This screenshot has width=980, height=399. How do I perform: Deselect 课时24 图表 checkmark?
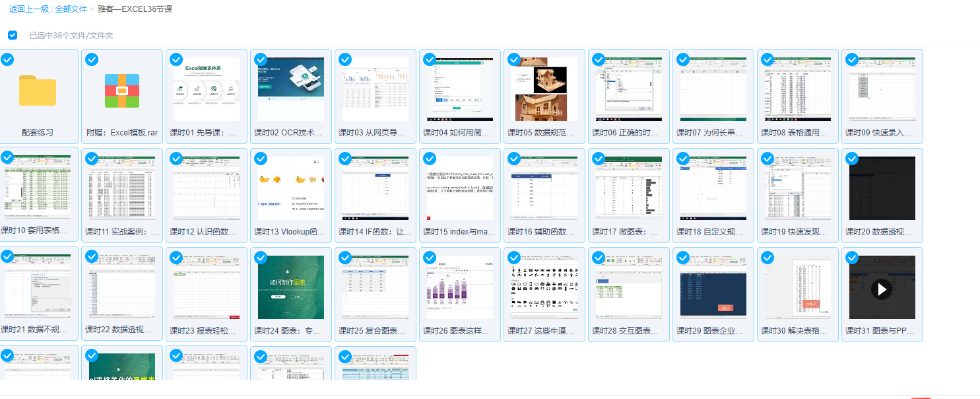pyautogui.click(x=261, y=258)
